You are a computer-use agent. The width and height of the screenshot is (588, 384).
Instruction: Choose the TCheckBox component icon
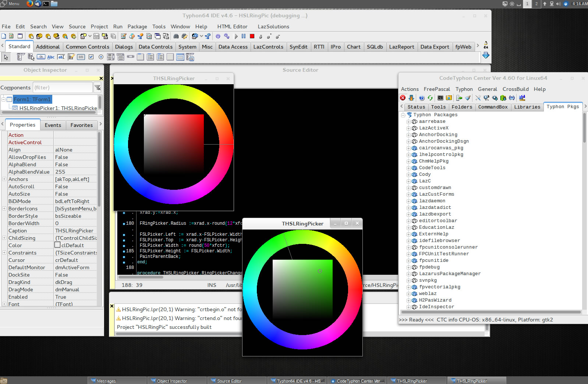91,57
